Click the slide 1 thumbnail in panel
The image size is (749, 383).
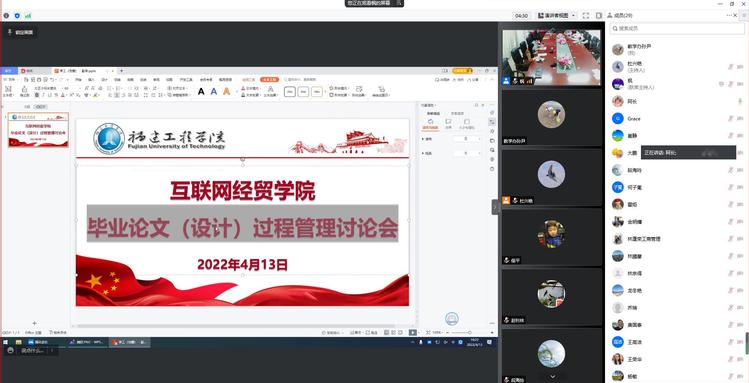click(38, 130)
